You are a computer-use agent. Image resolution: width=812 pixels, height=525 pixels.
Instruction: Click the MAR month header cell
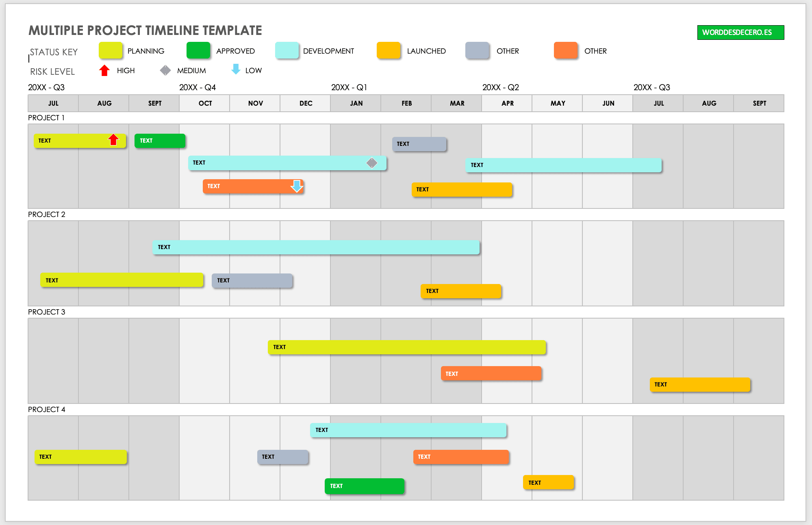tap(456, 103)
